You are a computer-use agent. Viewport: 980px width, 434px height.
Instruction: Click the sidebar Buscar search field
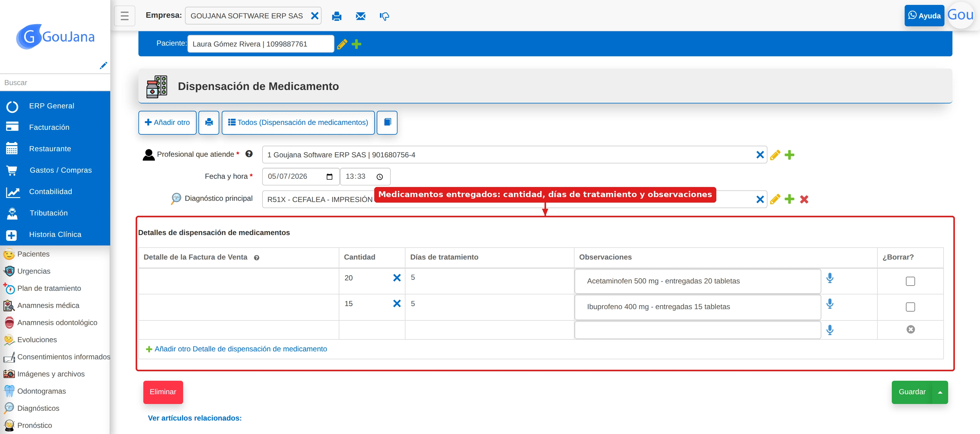click(x=55, y=83)
